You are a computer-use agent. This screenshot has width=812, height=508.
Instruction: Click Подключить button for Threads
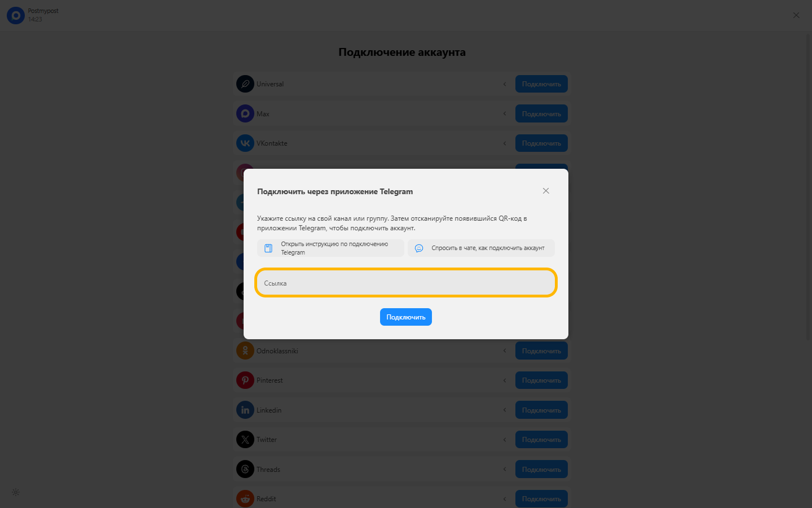coord(541,470)
